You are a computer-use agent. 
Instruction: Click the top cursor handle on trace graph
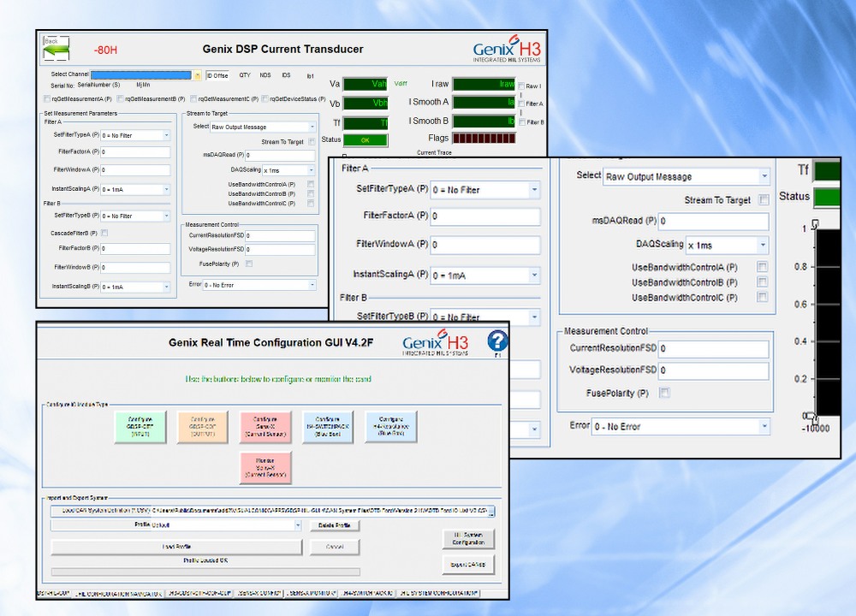815,224
